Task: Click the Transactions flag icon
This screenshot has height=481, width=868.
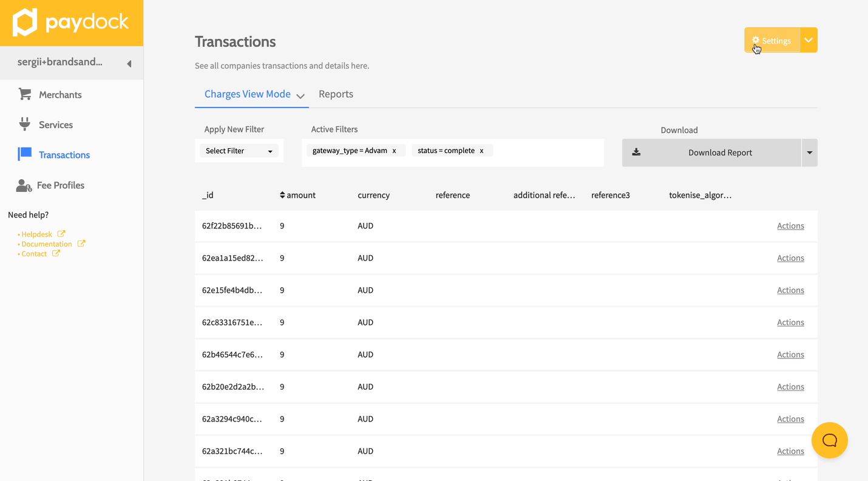Action: coord(25,154)
